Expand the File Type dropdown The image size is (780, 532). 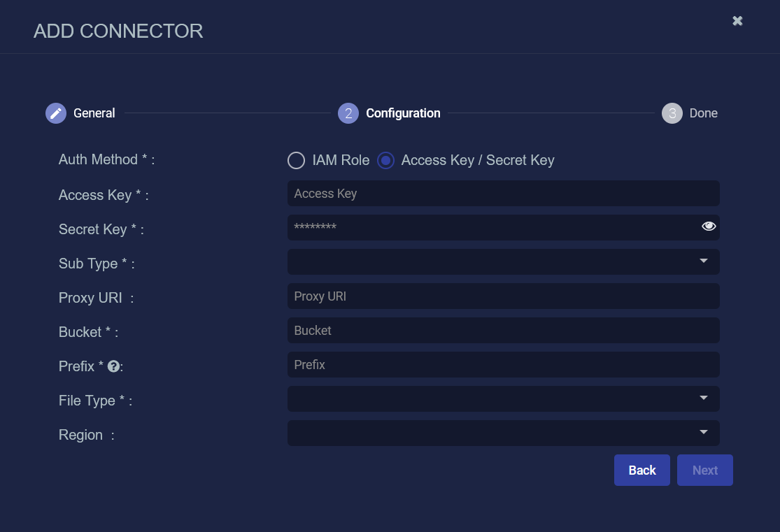504,398
